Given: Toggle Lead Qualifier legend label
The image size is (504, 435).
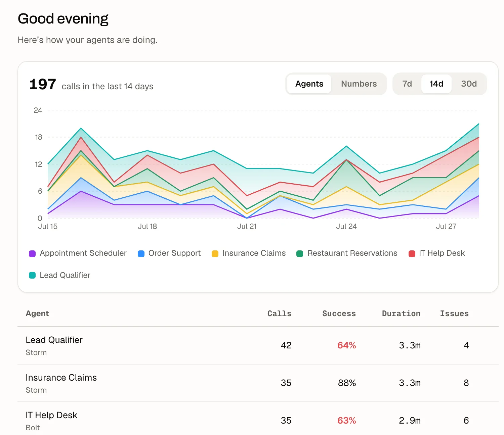Looking at the screenshot, I should coord(65,275).
